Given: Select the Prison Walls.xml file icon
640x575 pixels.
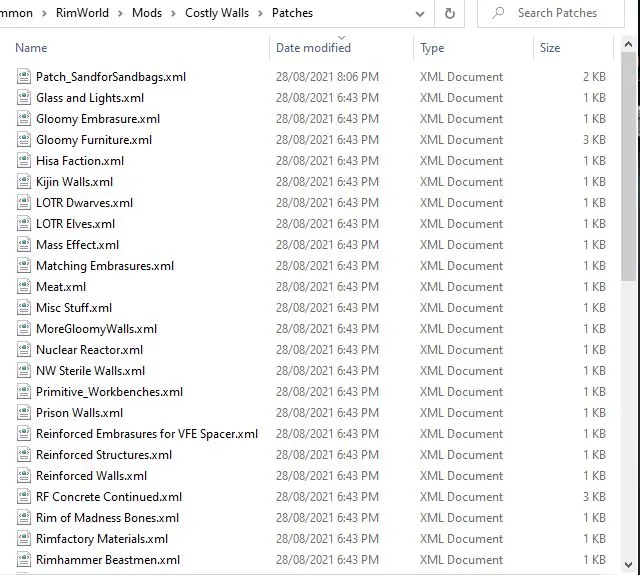Looking at the screenshot, I should click(x=25, y=413).
